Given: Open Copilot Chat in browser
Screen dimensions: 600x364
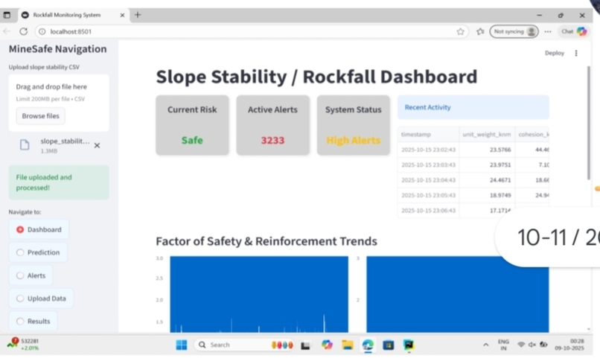Looking at the screenshot, I should click(x=574, y=31).
